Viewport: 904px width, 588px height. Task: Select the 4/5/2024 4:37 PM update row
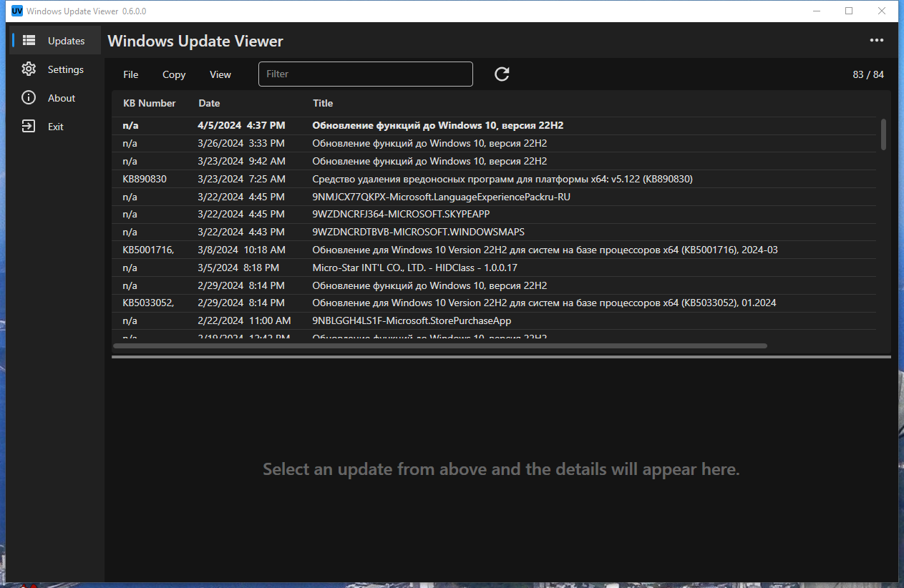tap(494, 125)
